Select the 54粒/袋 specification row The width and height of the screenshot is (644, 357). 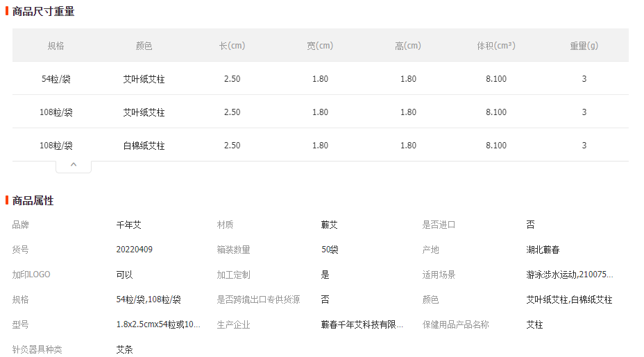pos(321,78)
